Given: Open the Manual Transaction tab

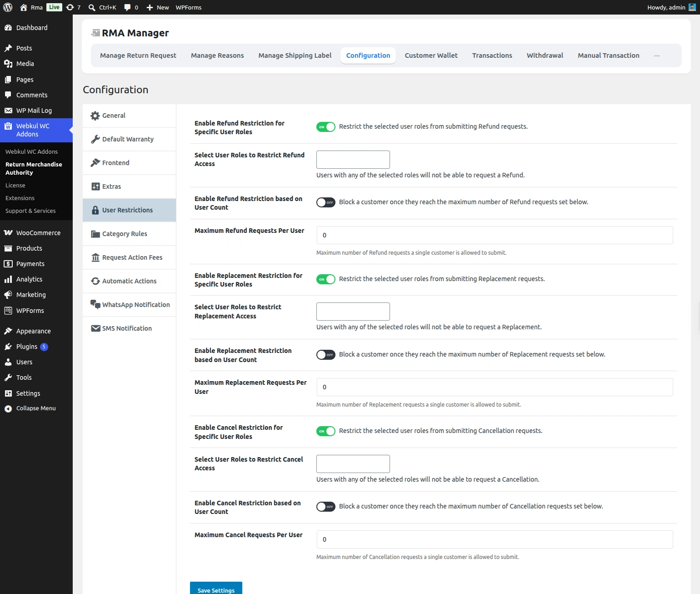Looking at the screenshot, I should (609, 55).
